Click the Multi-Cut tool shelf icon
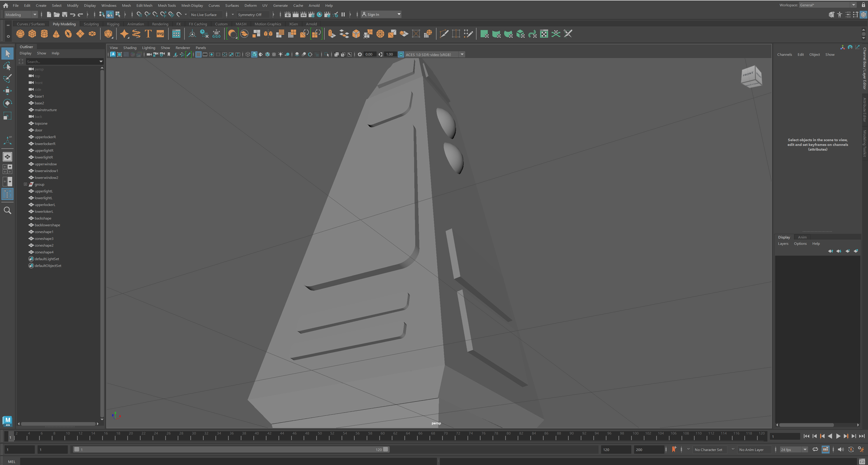 pyautogui.click(x=444, y=34)
